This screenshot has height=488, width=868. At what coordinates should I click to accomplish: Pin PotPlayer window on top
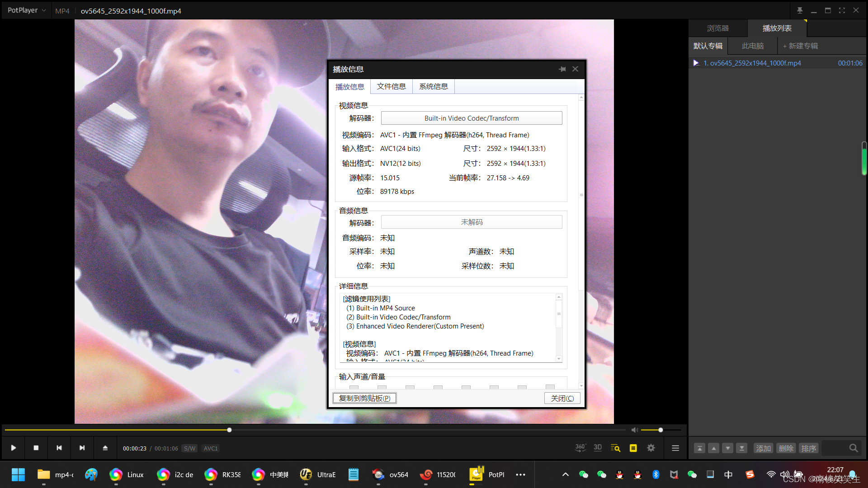[x=800, y=10]
